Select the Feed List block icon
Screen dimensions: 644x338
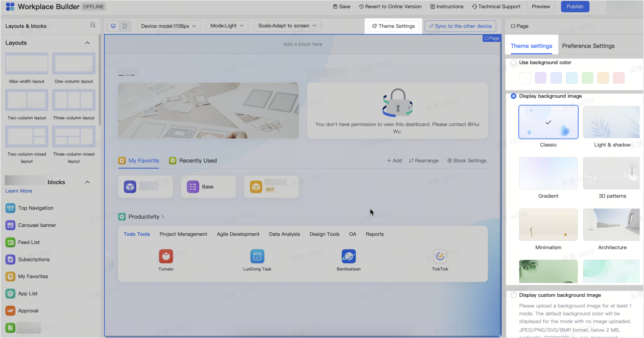(x=10, y=242)
